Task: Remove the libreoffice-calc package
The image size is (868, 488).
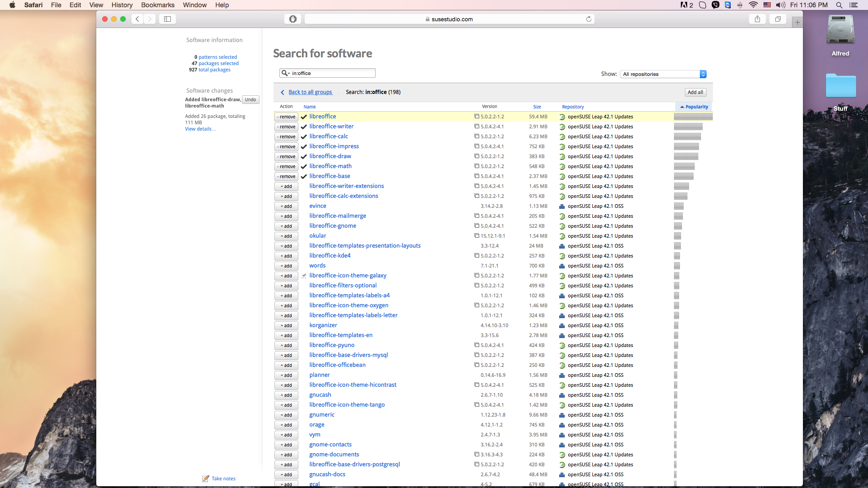Action: [x=286, y=136]
